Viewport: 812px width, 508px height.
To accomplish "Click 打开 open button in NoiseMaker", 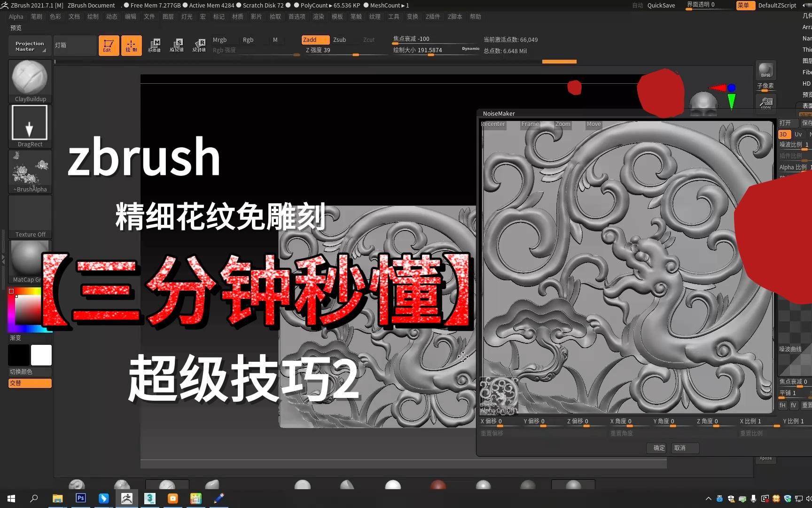I will (x=787, y=123).
